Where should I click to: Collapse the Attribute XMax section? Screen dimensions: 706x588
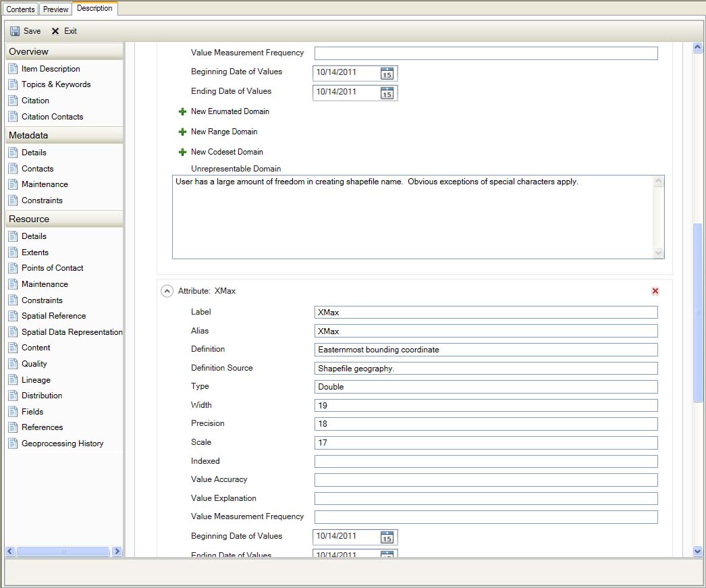[167, 291]
